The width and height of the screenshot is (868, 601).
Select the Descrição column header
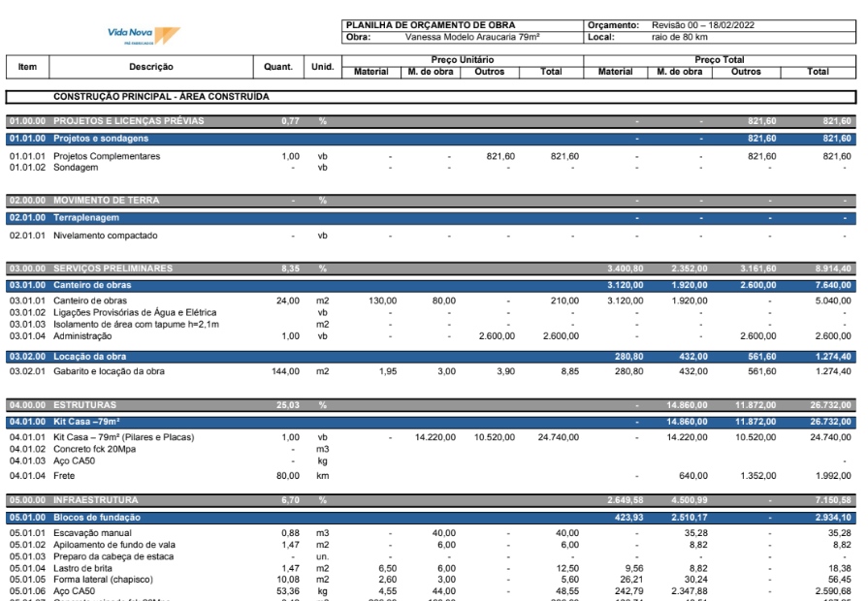coord(151,67)
